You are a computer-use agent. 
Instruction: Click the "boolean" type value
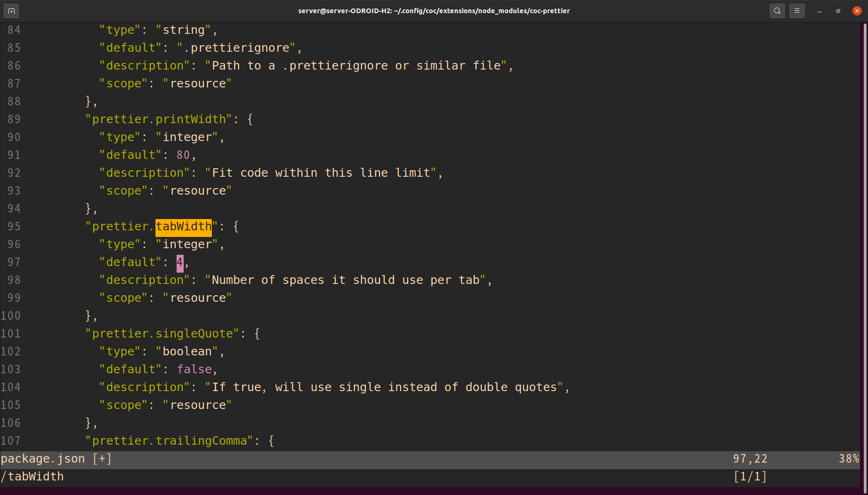187,352
